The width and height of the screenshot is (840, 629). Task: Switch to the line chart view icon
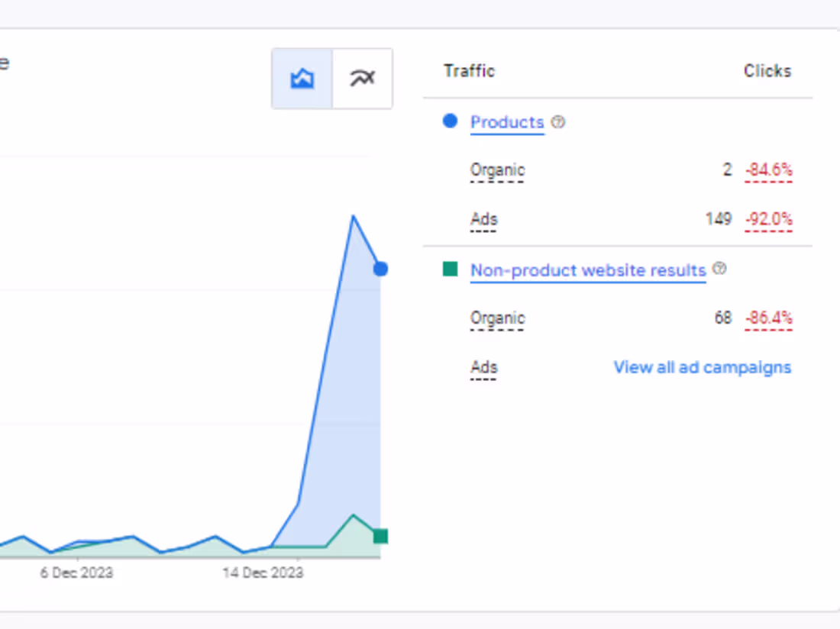click(x=362, y=78)
